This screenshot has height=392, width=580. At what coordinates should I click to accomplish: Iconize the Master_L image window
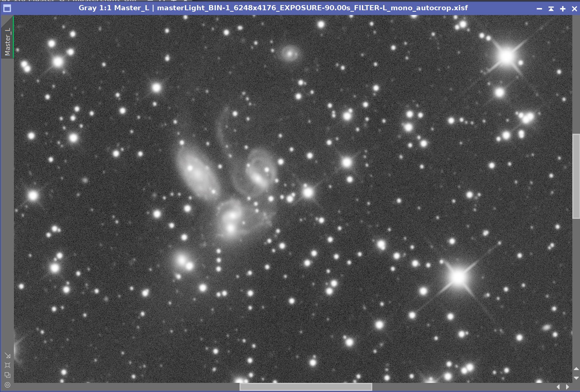pyautogui.click(x=539, y=8)
